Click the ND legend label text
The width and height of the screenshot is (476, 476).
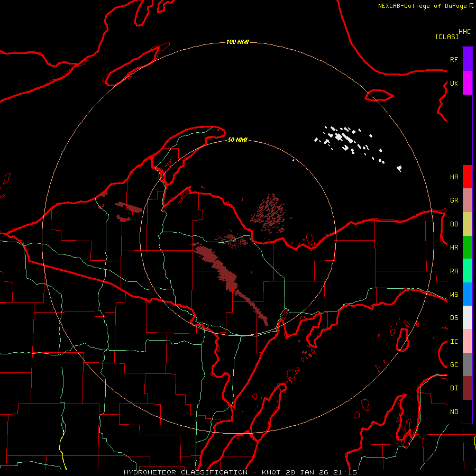[454, 412]
